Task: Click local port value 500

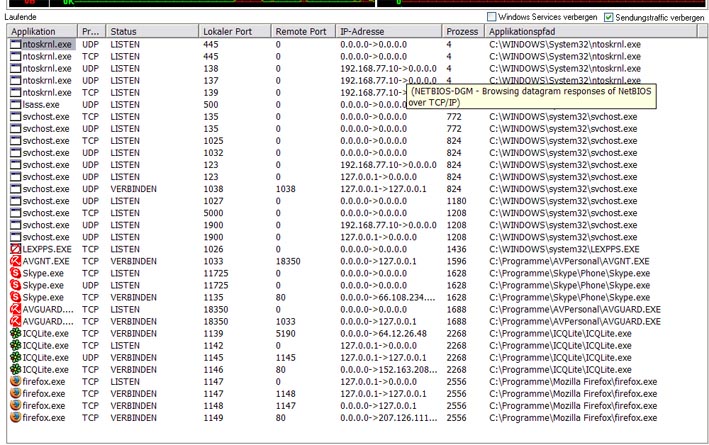Action: click(x=211, y=104)
